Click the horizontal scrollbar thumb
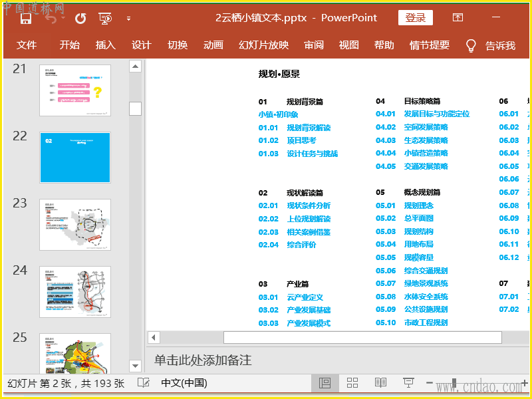 [x=362, y=338]
